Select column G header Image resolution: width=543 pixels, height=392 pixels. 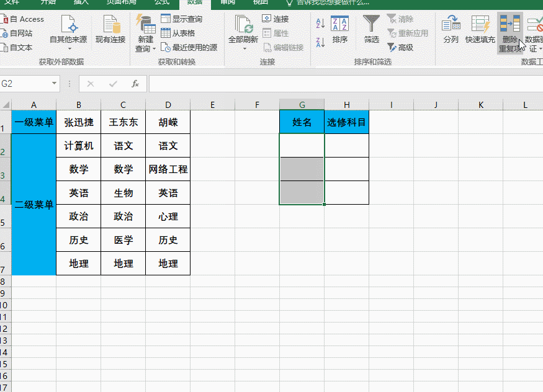coord(302,105)
